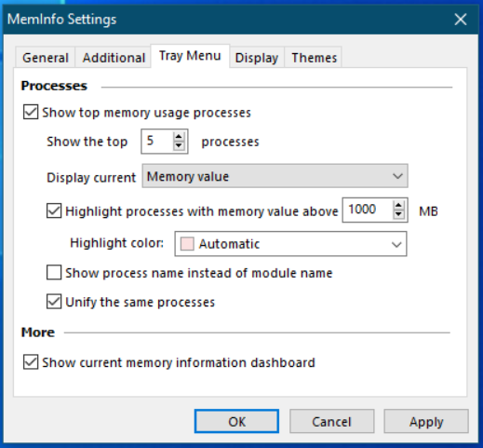The width and height of the screenshot is (483, 448).
Task: Click the 'MB' unit label
Action: (428, 211)
